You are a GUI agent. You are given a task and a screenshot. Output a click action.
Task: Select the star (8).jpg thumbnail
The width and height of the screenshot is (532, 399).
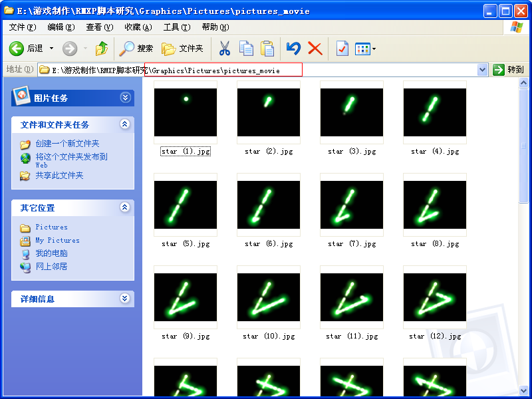tap(435, 205)
